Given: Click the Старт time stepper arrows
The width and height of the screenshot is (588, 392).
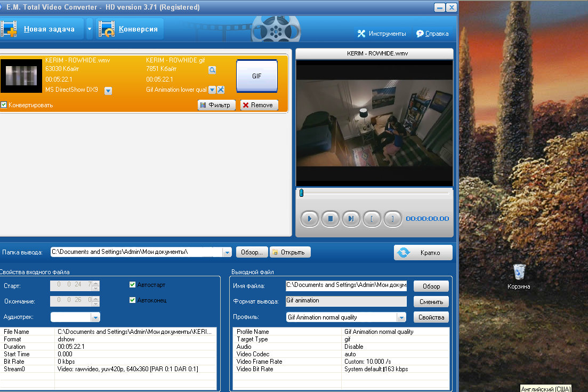Looking at the screenshot, I should (x=96, y=286).
